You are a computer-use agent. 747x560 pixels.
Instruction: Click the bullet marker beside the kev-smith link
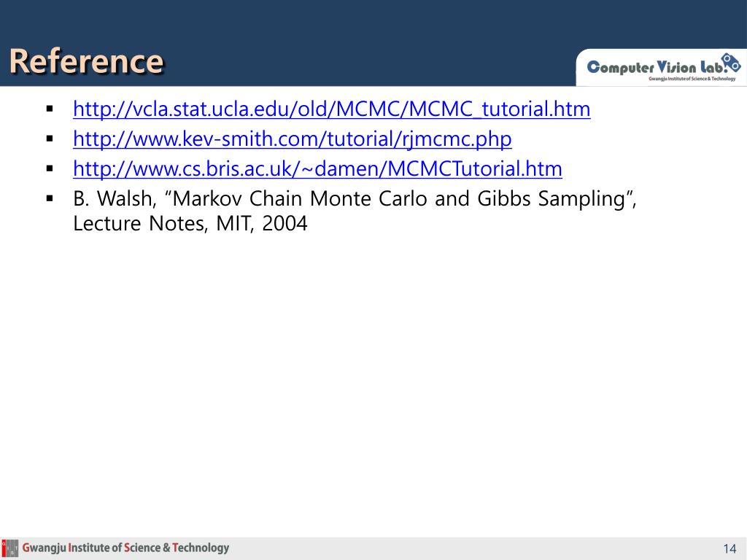(x=50, y=139)
